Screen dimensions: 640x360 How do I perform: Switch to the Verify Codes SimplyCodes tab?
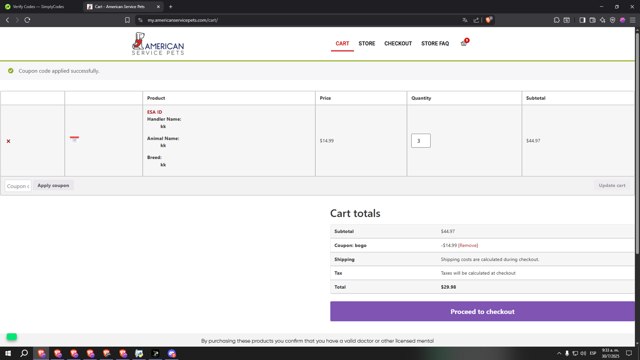tap(40, 7)
